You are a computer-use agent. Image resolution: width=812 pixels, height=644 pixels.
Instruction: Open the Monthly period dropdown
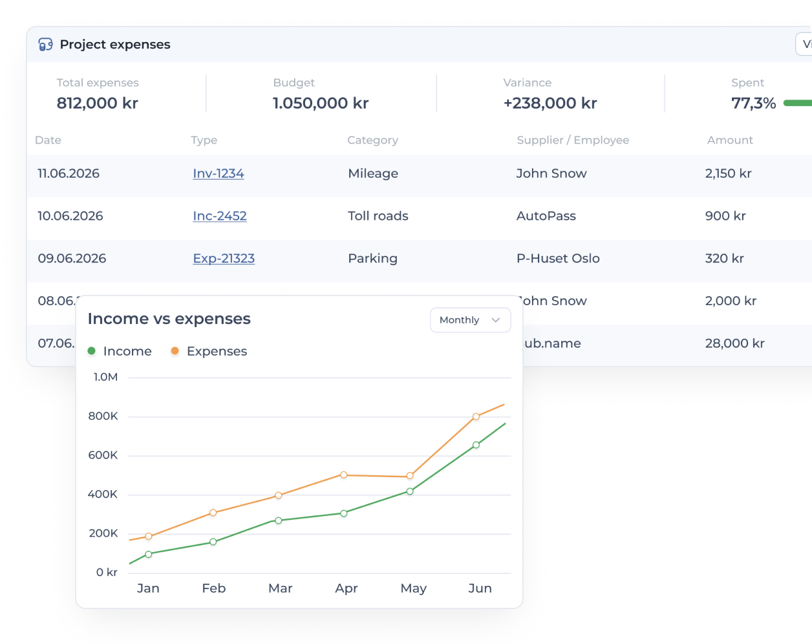[470, 320]
